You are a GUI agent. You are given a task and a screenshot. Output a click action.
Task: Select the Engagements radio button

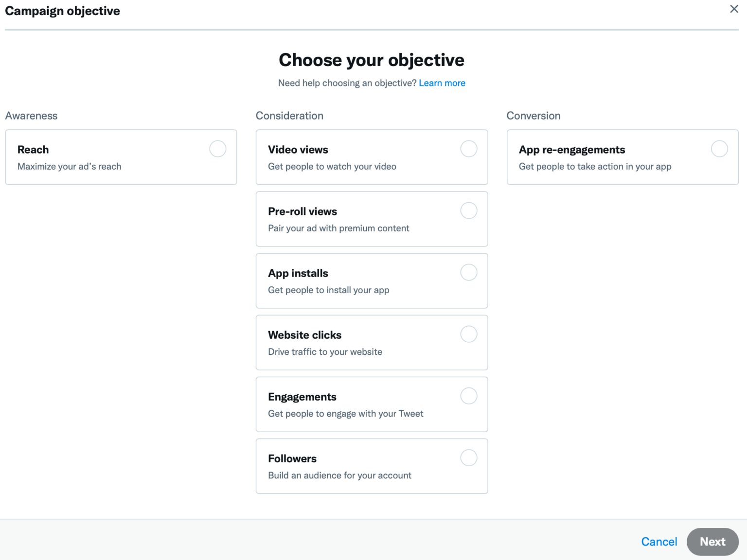[x=468, y=396]
